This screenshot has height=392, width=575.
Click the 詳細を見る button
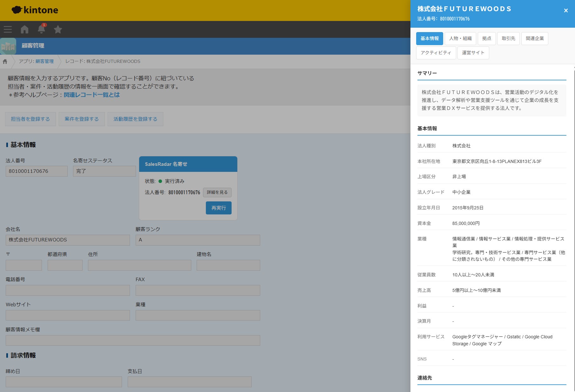pos(217,193)
